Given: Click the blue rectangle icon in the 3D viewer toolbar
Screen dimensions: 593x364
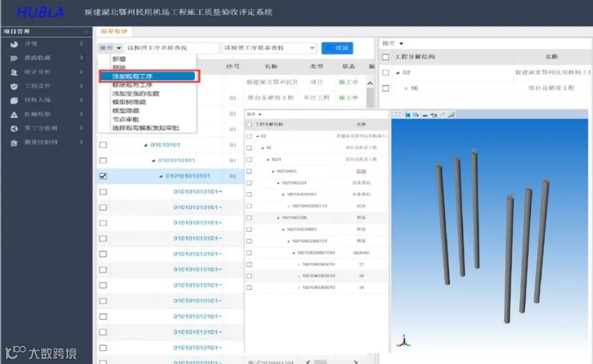Looking at the screenshot, I should 416,115.
